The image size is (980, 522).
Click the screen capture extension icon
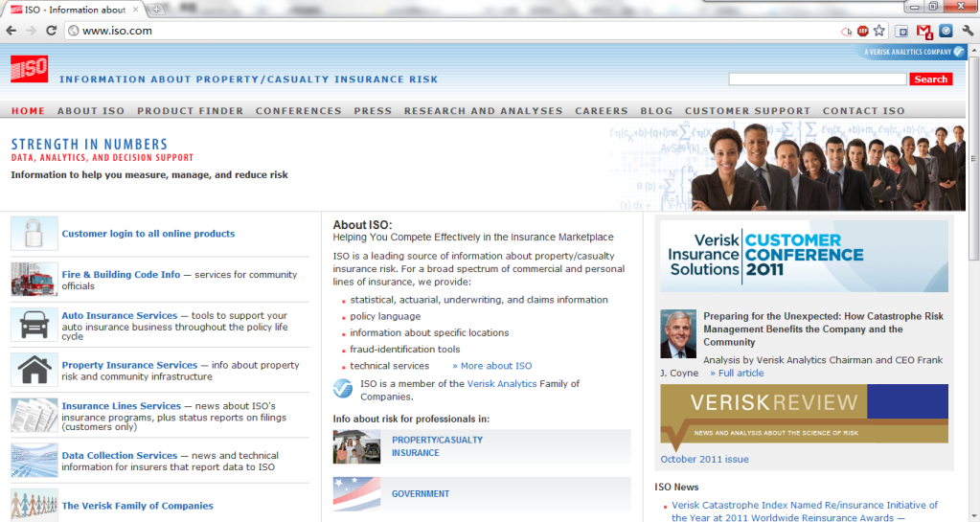click(x=901, y=31)
